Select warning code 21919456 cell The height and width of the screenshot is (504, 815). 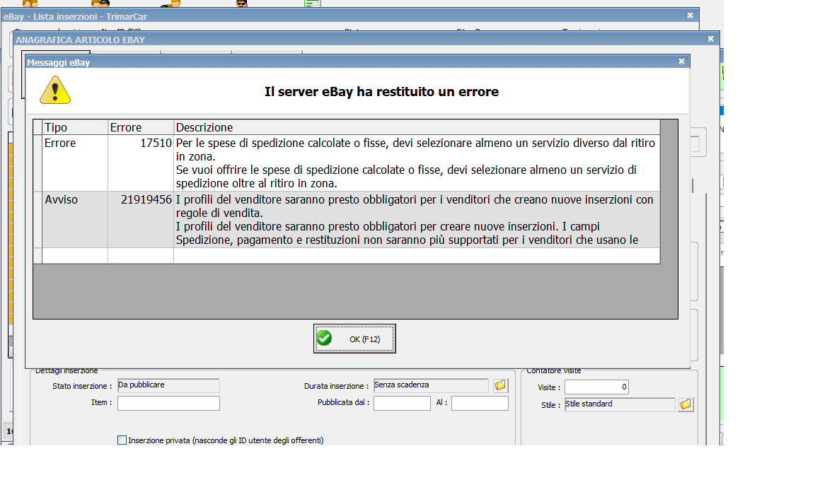pos(140,220)
